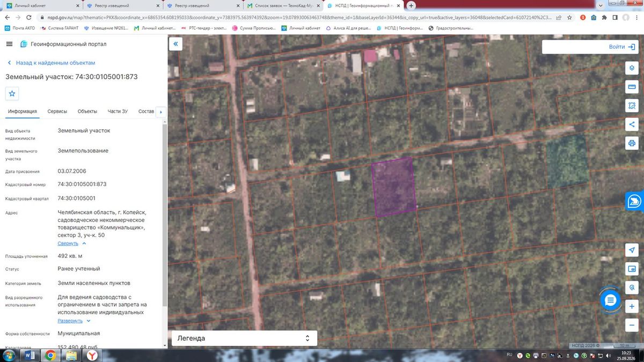Switch to the Сервисы tab
The image size is (644, 362).
57,112
